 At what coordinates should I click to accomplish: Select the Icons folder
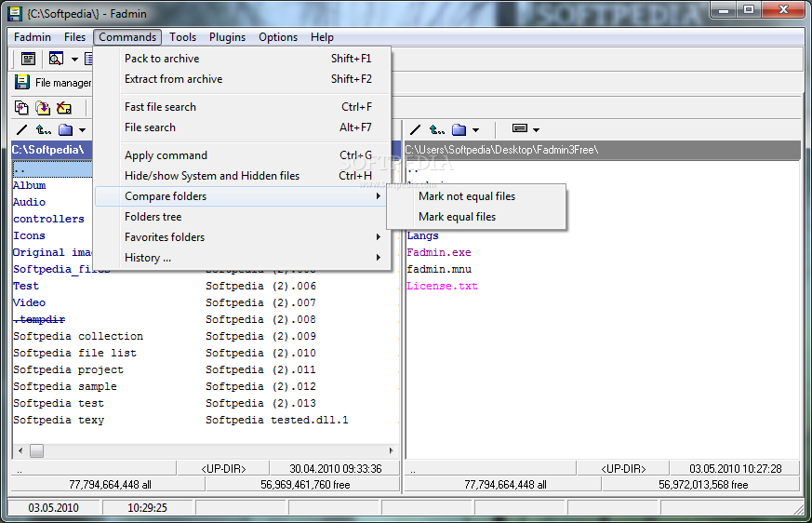coord(30,235)
